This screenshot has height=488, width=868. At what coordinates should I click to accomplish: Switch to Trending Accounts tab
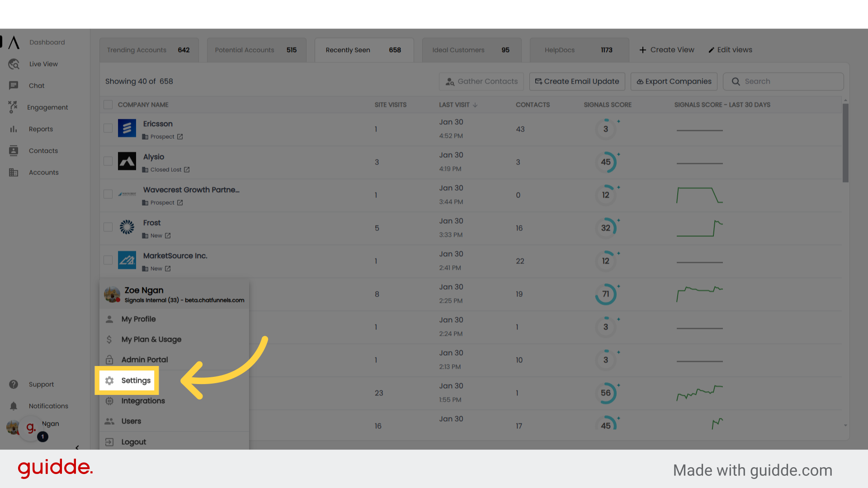[x=149, y=50]
